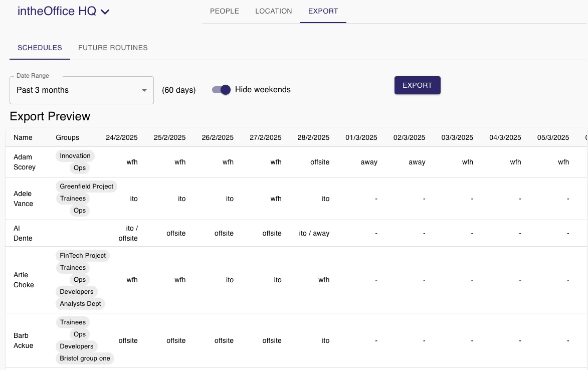Select the Adam Scorey name cell
The height and width of the screenshot is (370, 588).
point(25,162)
